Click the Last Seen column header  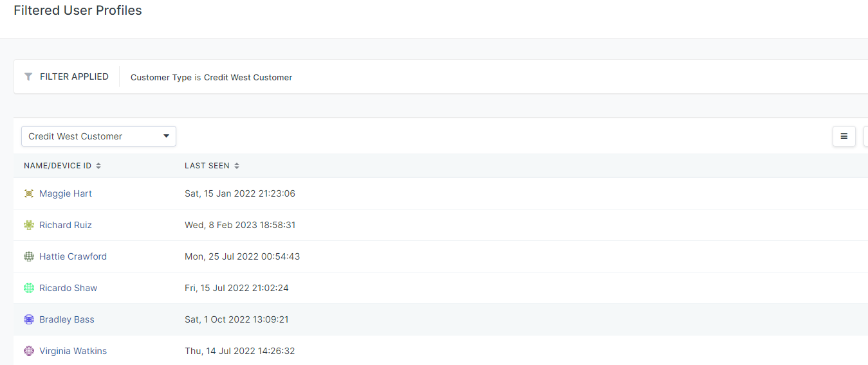coord(207,166)
